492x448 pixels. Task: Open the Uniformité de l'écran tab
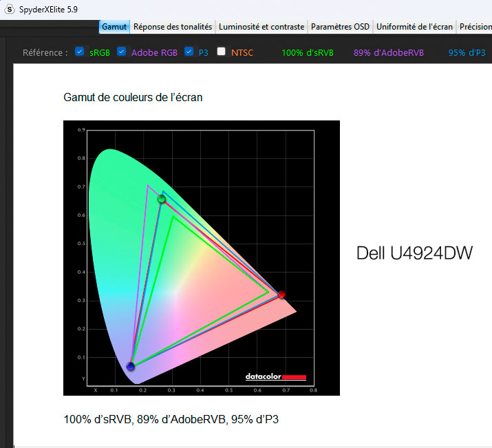pos(414,27)
